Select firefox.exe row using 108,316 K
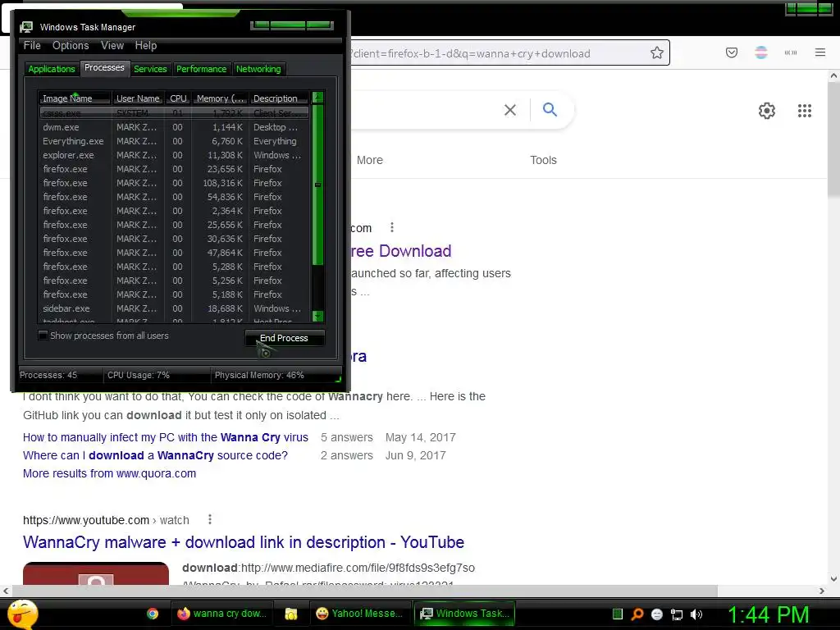840x630 pixels. click(173, 183)
